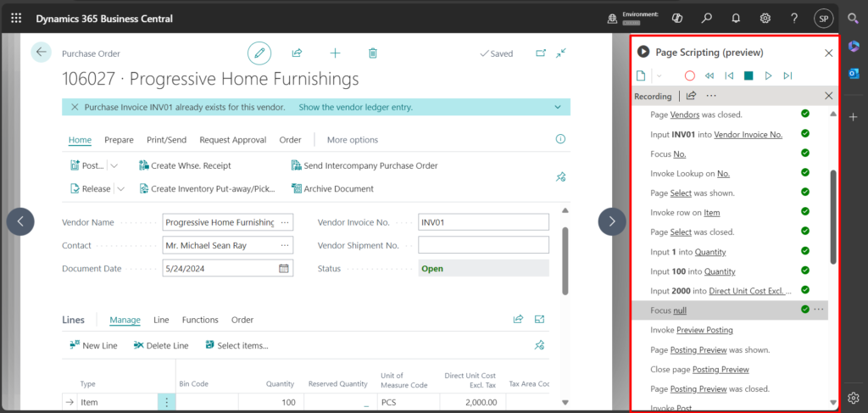Screen dimensions: 868x413
Task: Close the Recording section
Action: [x=829, y=96]
